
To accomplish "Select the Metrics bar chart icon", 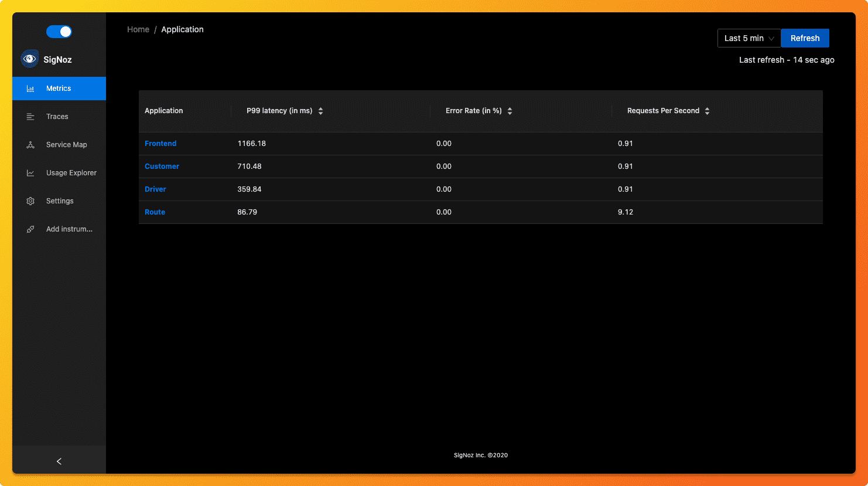I will click(30, 89).
